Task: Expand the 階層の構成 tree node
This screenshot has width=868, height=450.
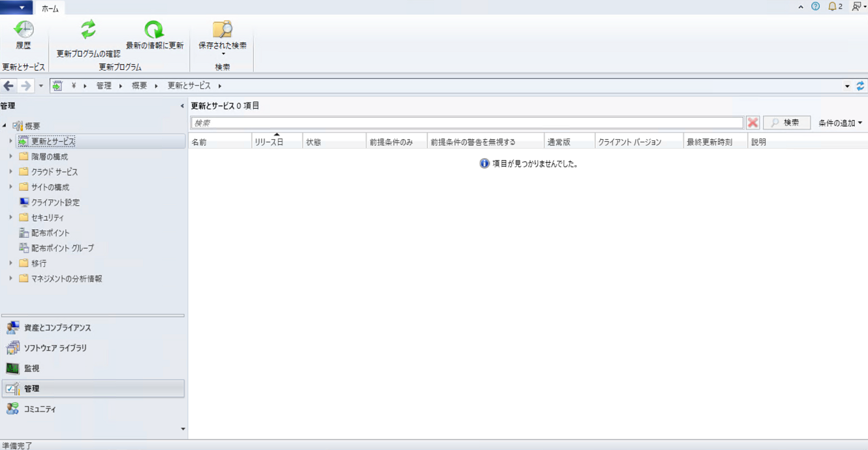Action: 10,157
